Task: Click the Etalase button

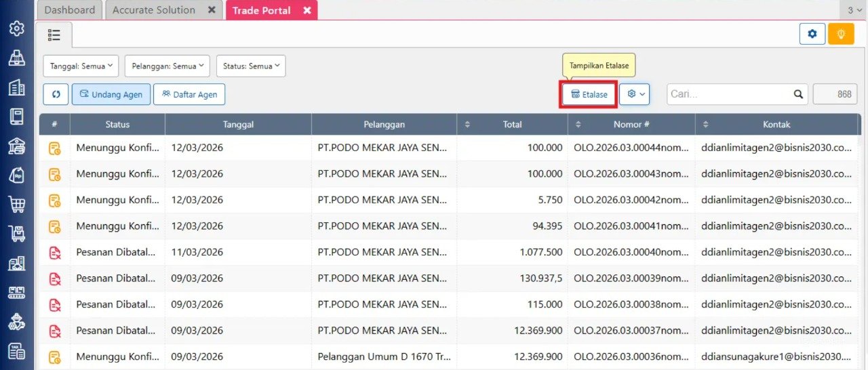Action: tap(589, 94)
